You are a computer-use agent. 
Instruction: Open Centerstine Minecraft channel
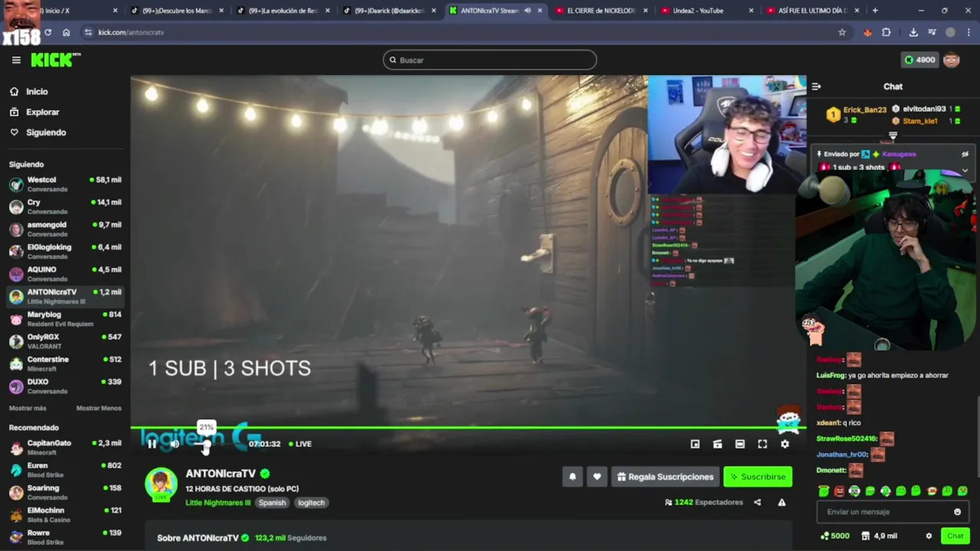click(x=65, y=364)
